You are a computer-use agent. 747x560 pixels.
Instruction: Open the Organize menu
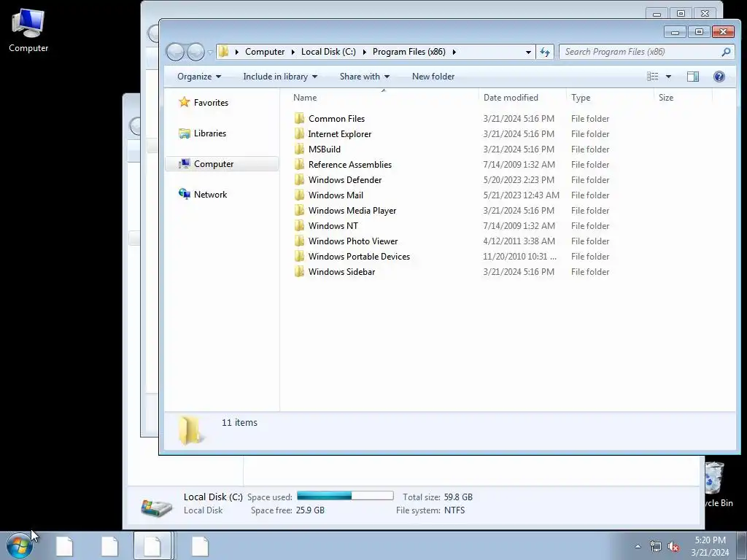[x=199, y=76]
